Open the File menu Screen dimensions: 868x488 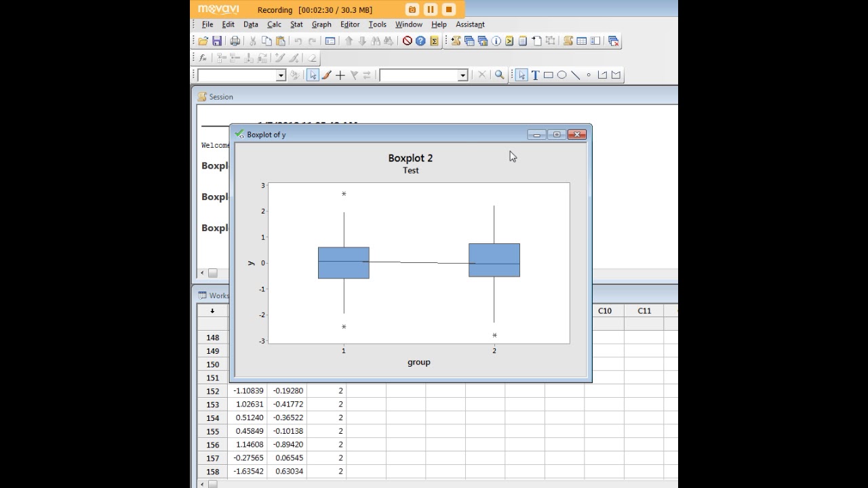pos(208,24)
